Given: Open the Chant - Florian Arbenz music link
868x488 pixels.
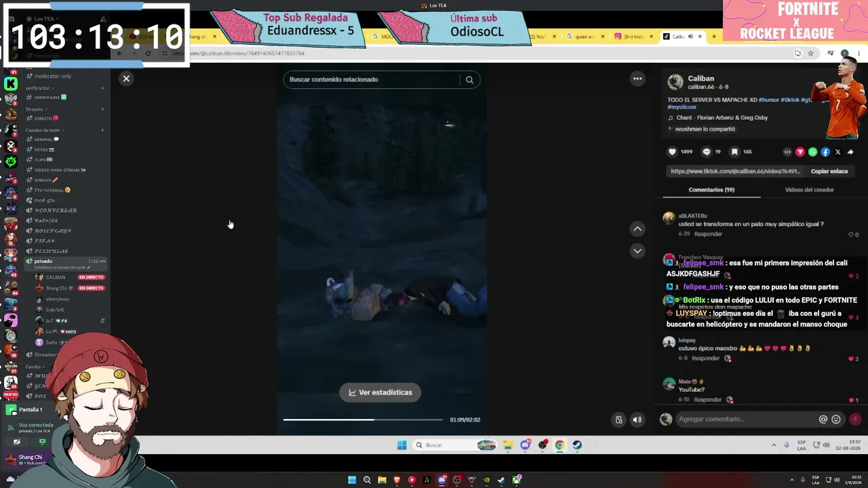Looking at the screenshot, I should point(723,118).
